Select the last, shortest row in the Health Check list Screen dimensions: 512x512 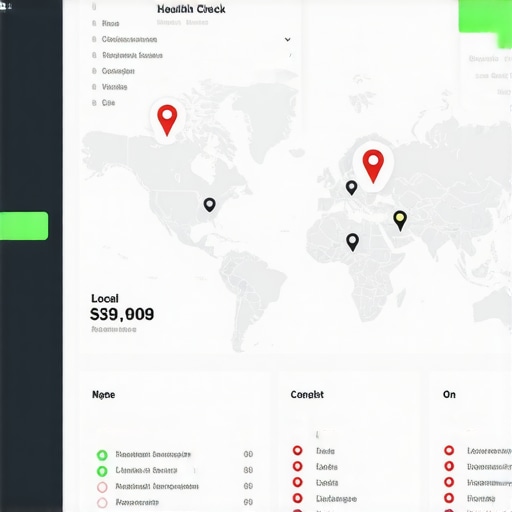point(103,103)
